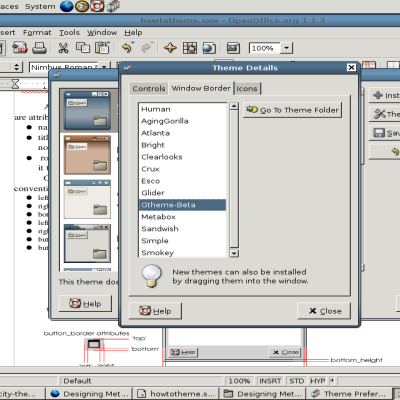The image size is (400, 400).
Task: Click Go To Theme Folder button
Action: point(292,110)
